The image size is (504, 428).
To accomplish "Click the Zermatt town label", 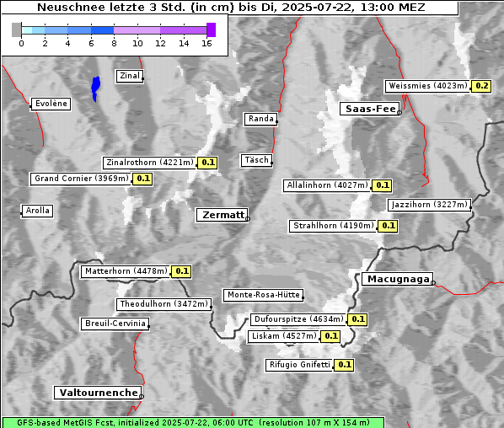I will click(x=222, y=215).
